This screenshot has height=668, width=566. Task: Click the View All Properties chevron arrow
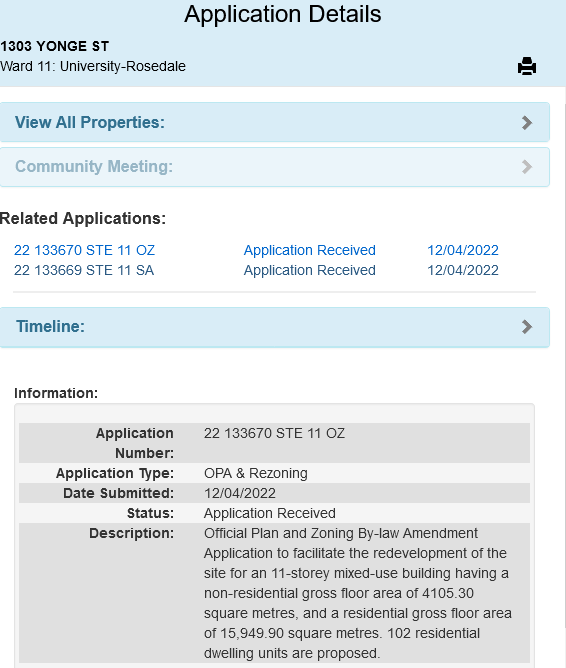tap(527, 123)
